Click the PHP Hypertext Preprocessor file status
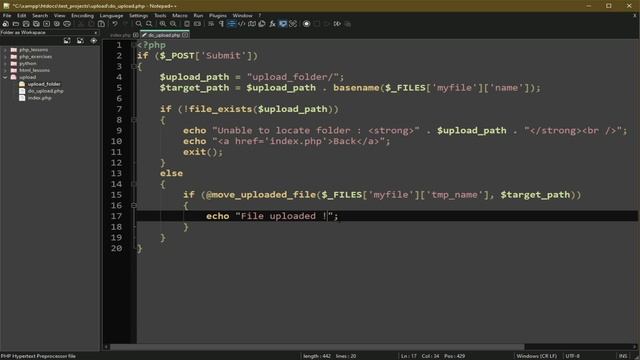Screen dimensions: 640x360 tap(38, 356)
